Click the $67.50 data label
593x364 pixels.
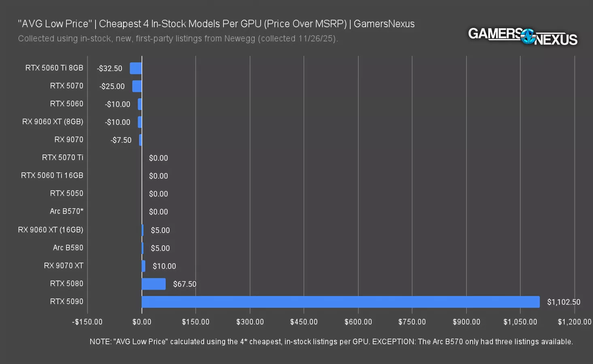click(x=185, y=284)
